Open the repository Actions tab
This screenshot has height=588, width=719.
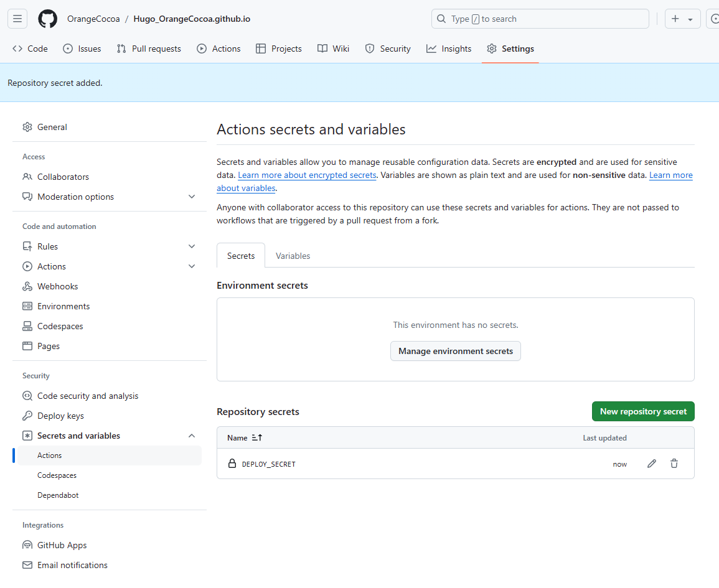click(219, 49)
